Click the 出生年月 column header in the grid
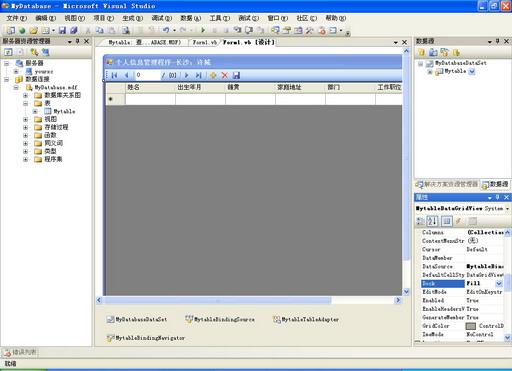This screenshot has height=371, width=512. point(200,87)
